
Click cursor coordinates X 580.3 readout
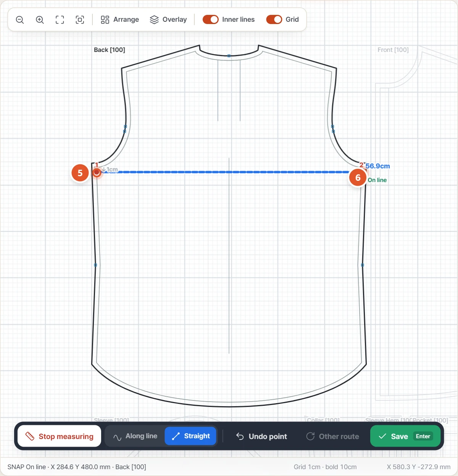(419, 467)
